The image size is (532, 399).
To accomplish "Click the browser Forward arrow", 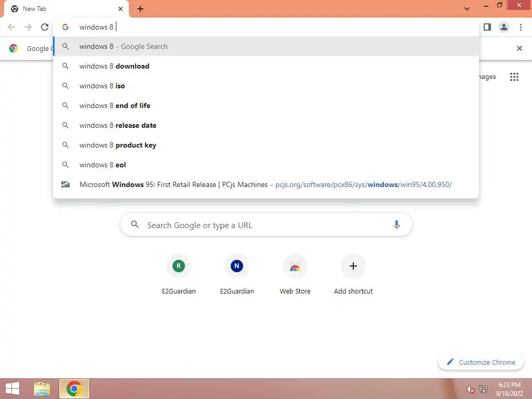I will (x=28, y=27).
